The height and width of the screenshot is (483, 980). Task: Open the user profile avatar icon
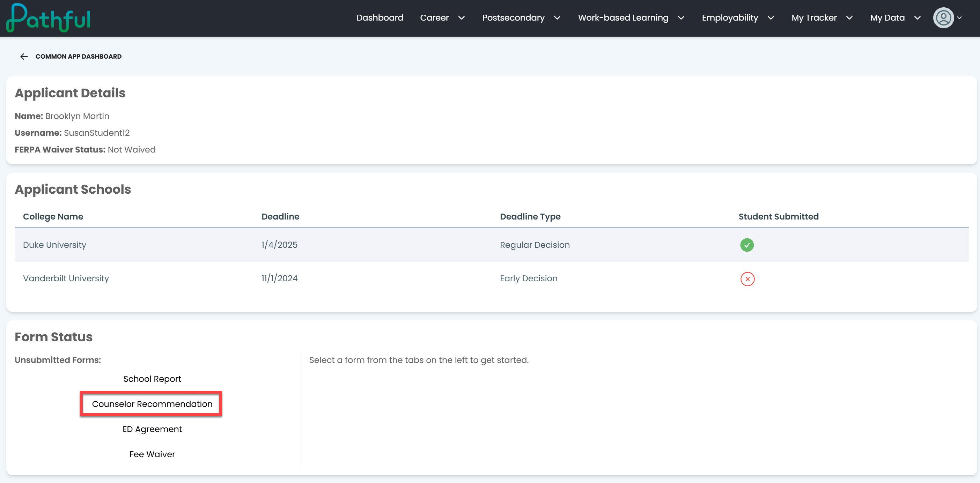click(x=943, y=18)
